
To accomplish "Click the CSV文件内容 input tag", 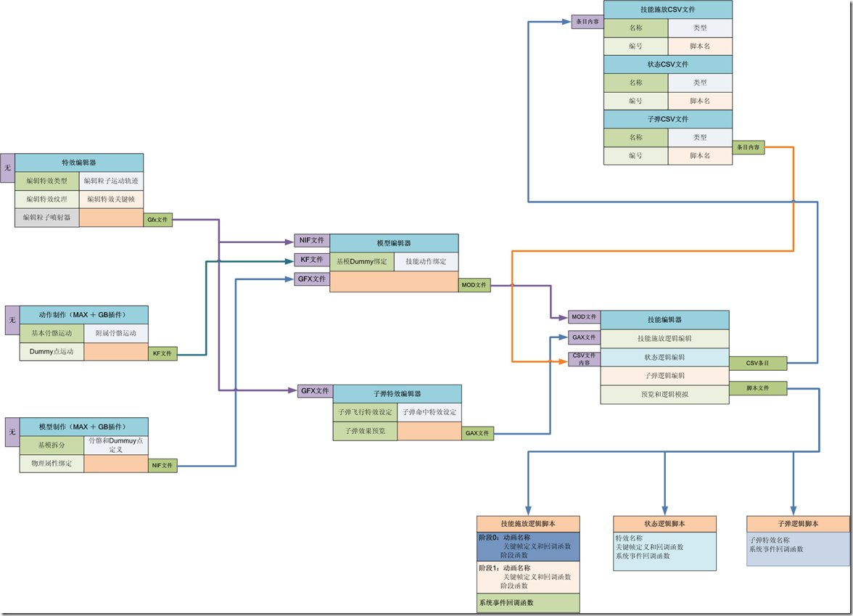I will click(x=585, y=359).
